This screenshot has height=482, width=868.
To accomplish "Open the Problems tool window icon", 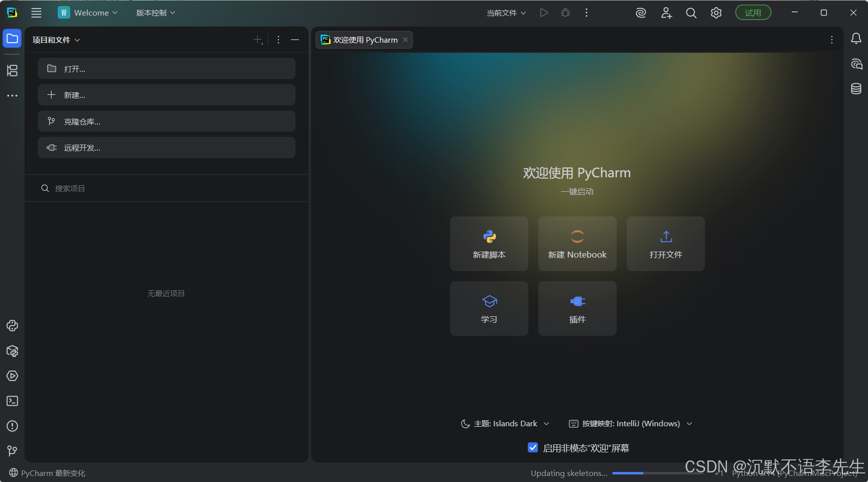I will (12, 426).
